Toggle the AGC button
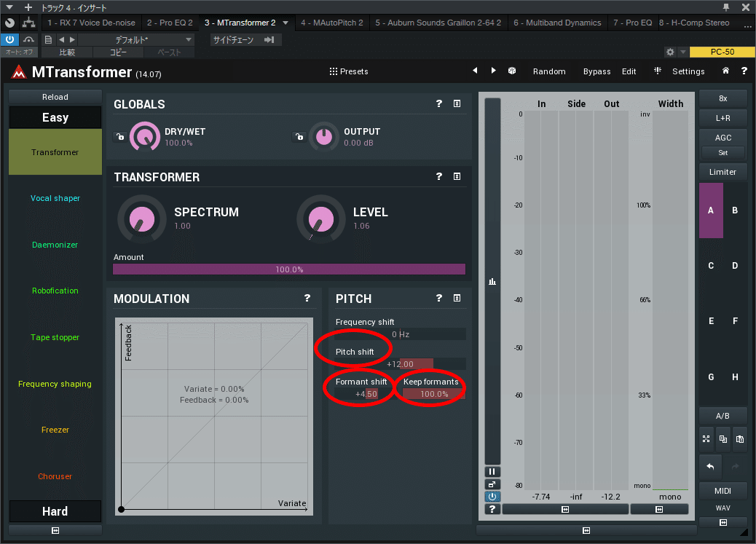This screenshot has width=756, height=544. click(x=722, y=138)
